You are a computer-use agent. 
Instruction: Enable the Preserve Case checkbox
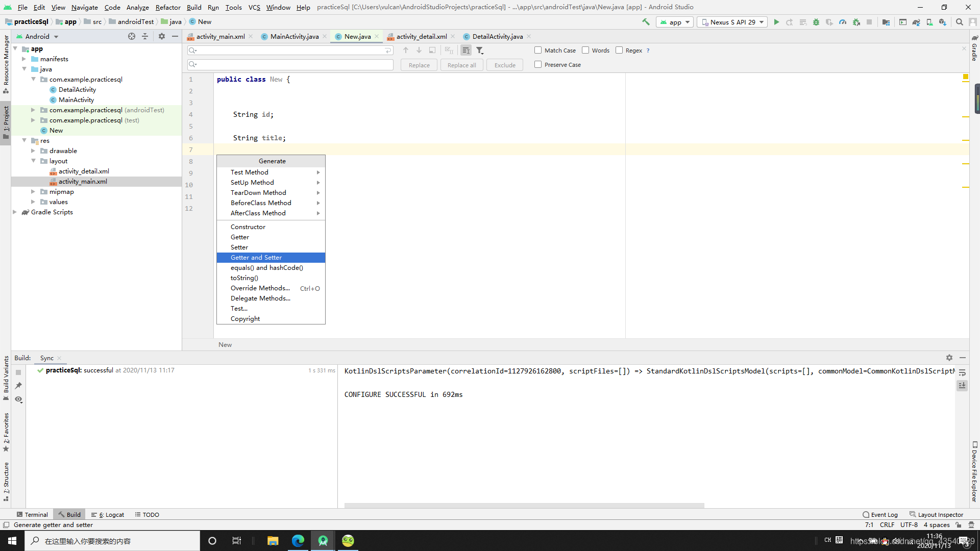pyautogui.click(x=538, y=64)
